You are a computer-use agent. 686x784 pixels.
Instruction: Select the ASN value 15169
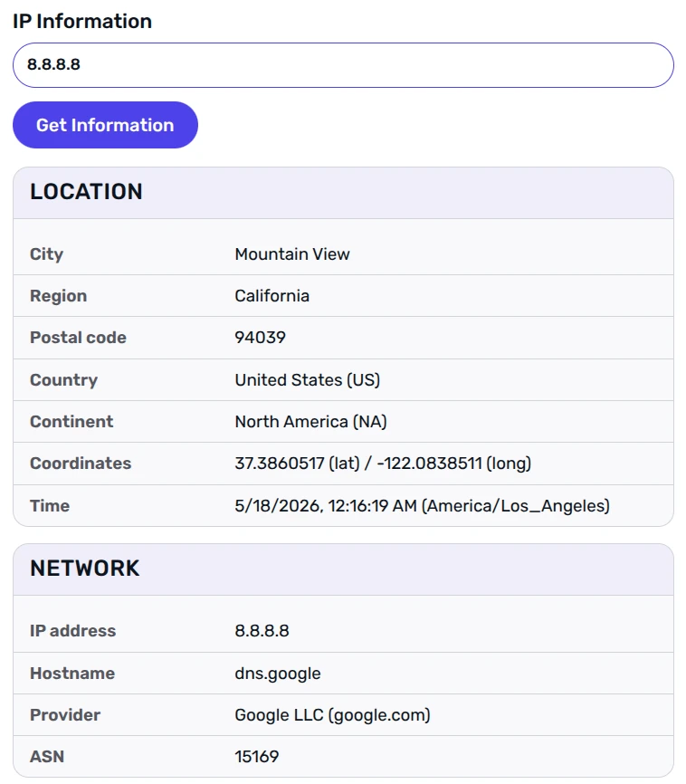[x=257, y=757]
